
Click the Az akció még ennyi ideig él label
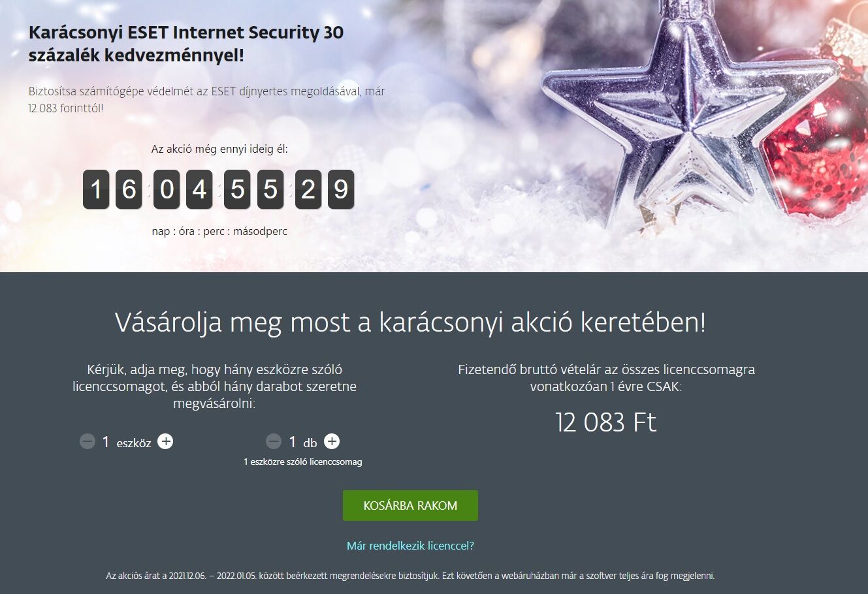tap(219, 149)
